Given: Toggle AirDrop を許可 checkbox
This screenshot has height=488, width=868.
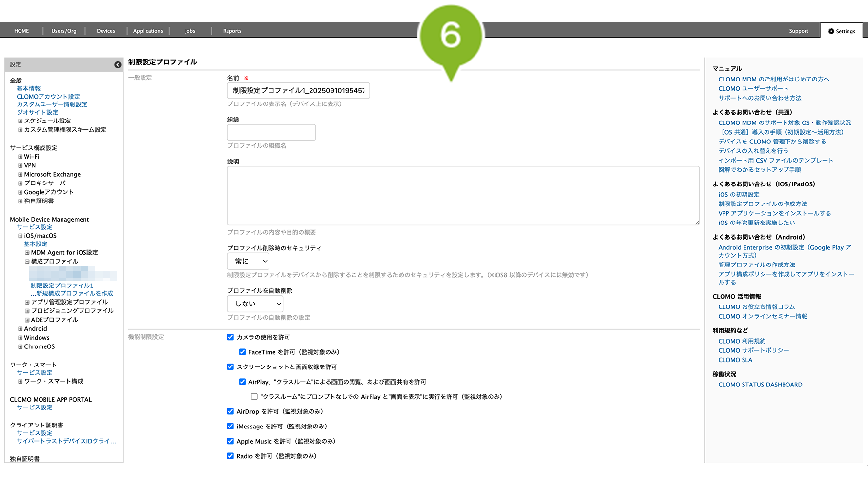Looking at the screenshot, I should (x=230, y=411).
